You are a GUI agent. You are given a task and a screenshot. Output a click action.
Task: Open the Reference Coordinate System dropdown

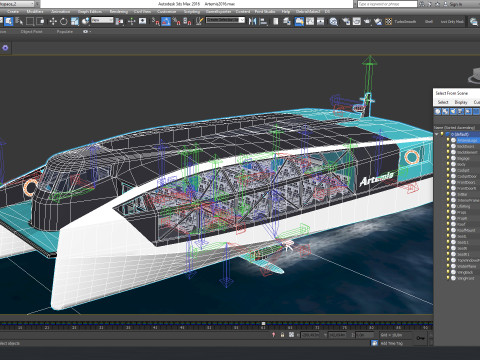(102, 20)
